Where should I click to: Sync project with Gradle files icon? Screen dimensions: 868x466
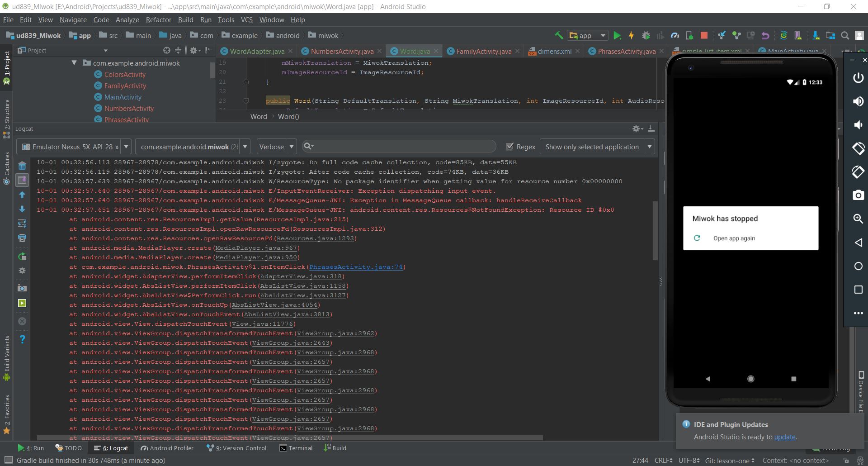(x=783, y=35)
